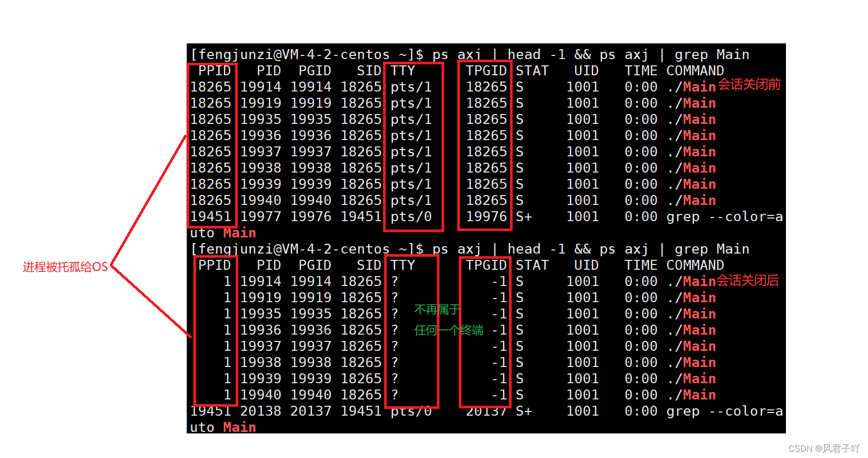Image resolution: width=868 pixels, height=458 pixels.
Task: Select PPID 19451 in first grep row
Action: pos(211,216)
